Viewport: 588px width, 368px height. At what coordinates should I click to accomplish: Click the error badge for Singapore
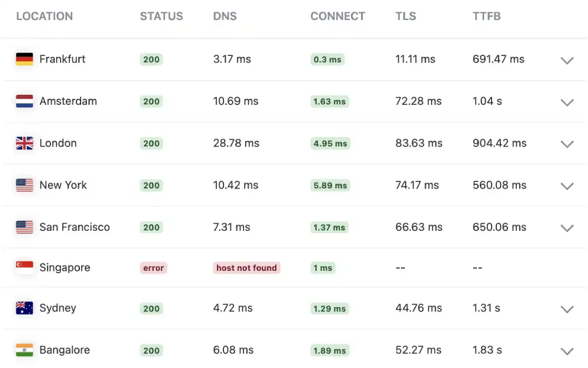[x=153, y=267]
